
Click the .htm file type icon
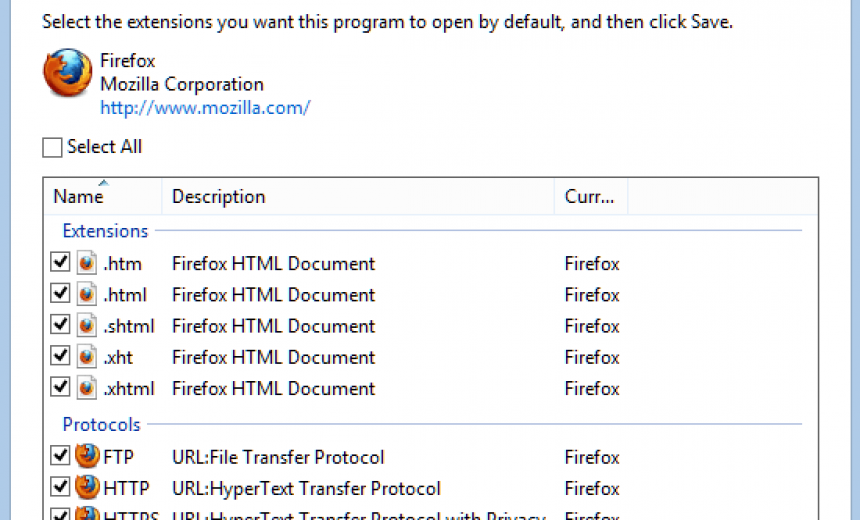[88, 264]
